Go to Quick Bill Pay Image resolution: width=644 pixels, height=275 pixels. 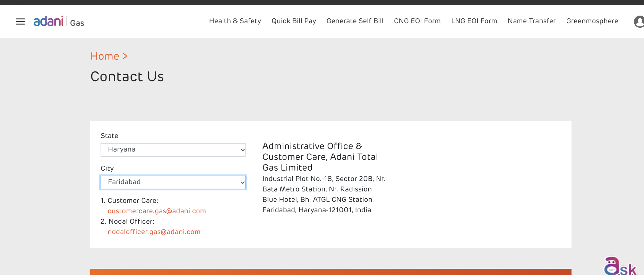293,21
